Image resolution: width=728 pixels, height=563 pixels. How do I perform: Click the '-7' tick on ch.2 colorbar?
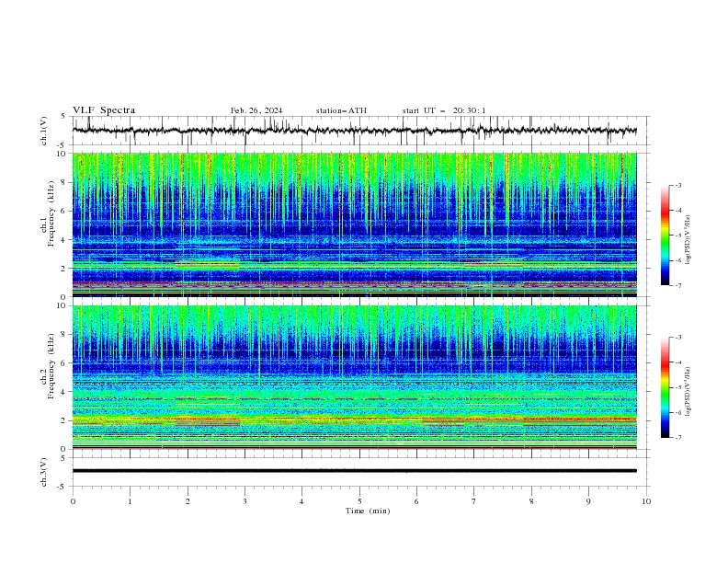(x=678, y=438)
